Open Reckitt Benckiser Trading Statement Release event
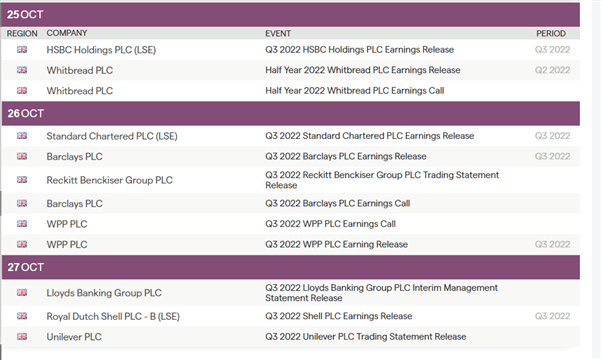 (382, 180)
